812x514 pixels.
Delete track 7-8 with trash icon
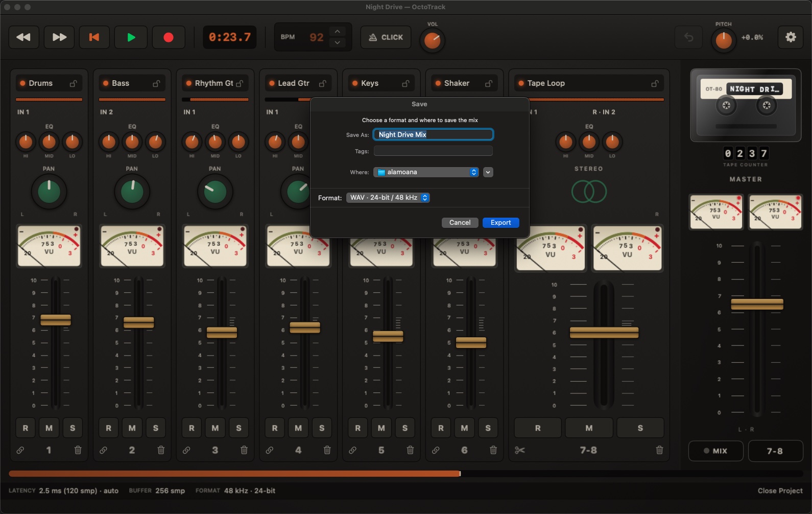pos(659,450)
